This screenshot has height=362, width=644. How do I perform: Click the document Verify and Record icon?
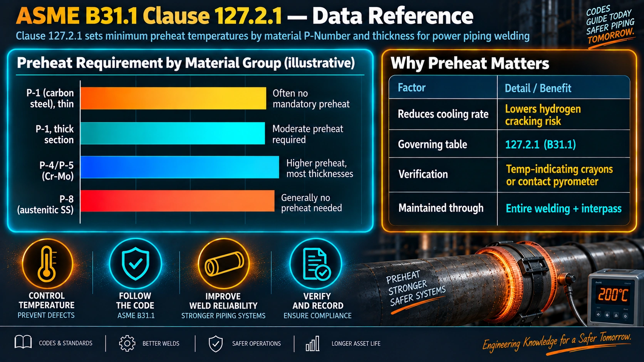point(316,264)
